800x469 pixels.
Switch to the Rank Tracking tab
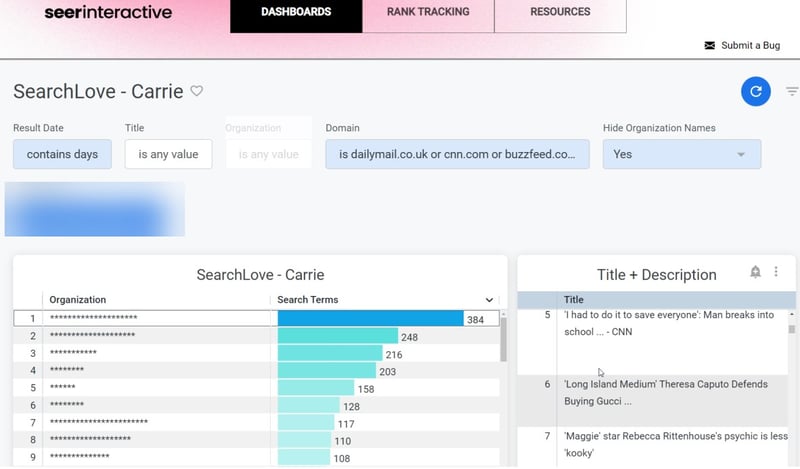(428, 13)
